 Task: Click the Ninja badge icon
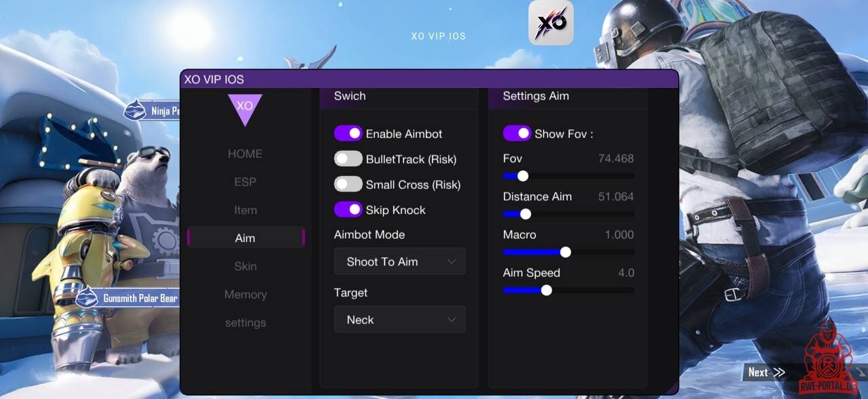136,110
